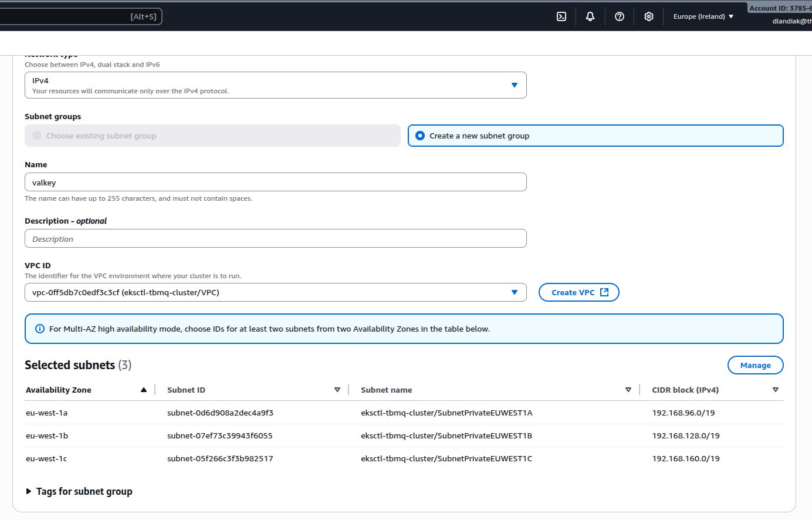
Task: Open the notifications bell
Action: [x=590, y=16]
